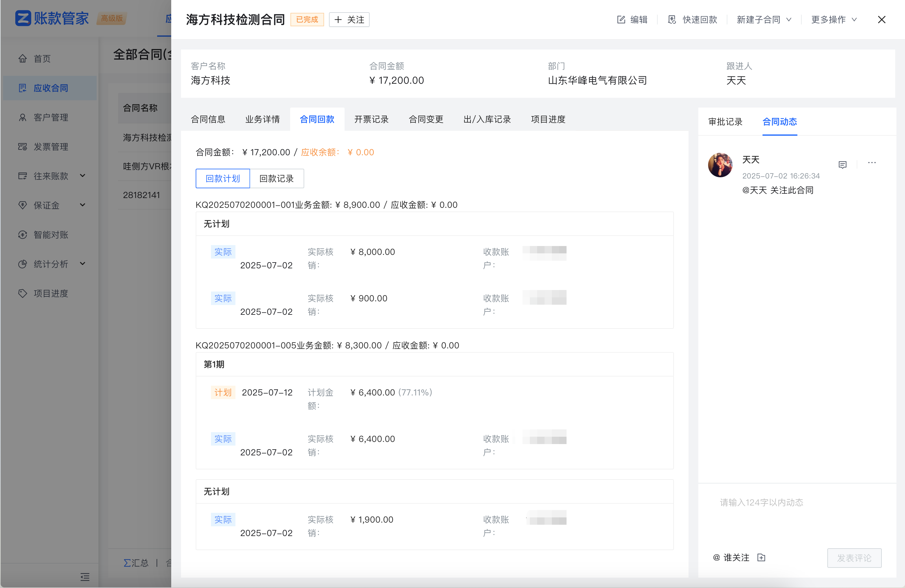Click the 海方科技检测 row in background list
This screenshot has height=588, width=905.
click(147, 137)
